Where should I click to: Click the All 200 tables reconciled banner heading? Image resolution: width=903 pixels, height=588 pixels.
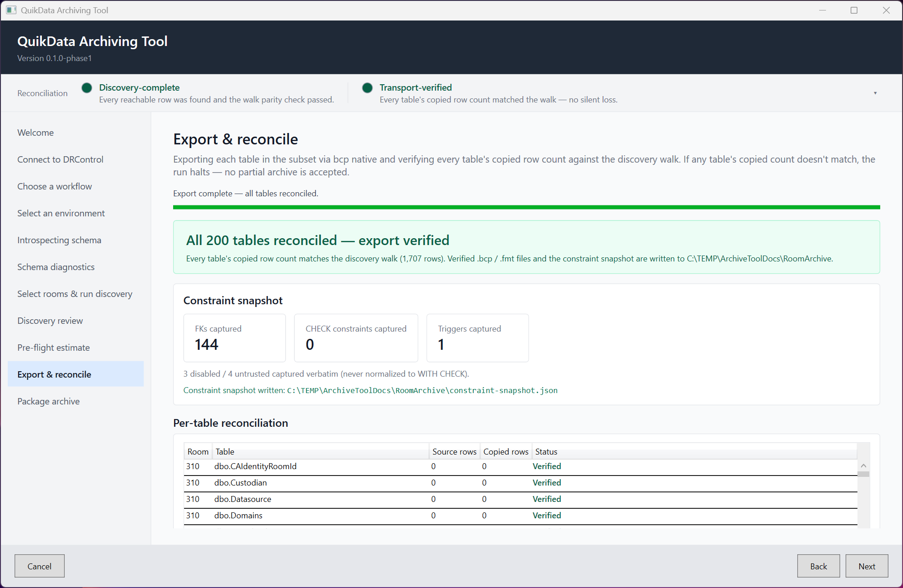point(318,240)
